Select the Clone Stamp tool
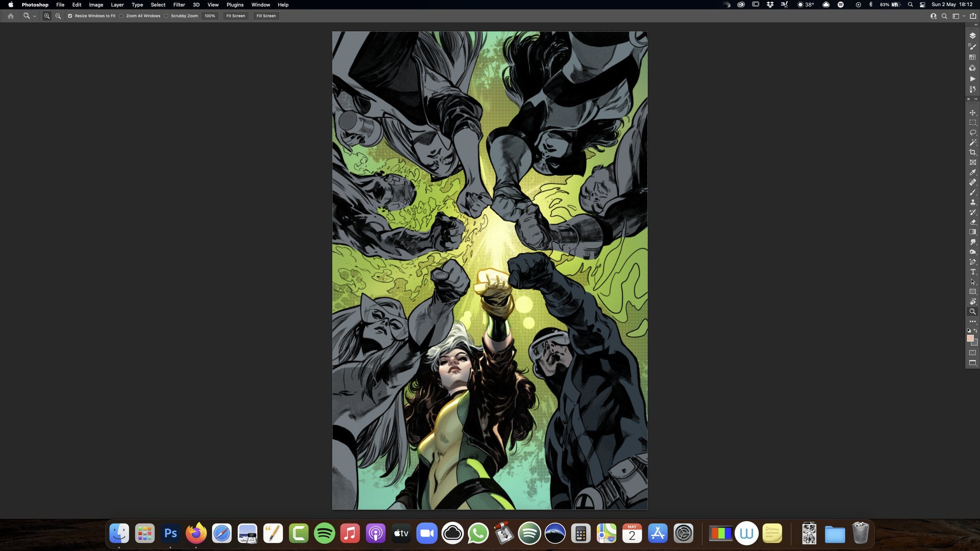Screen dimensions: 980x551 click(972, 202)
